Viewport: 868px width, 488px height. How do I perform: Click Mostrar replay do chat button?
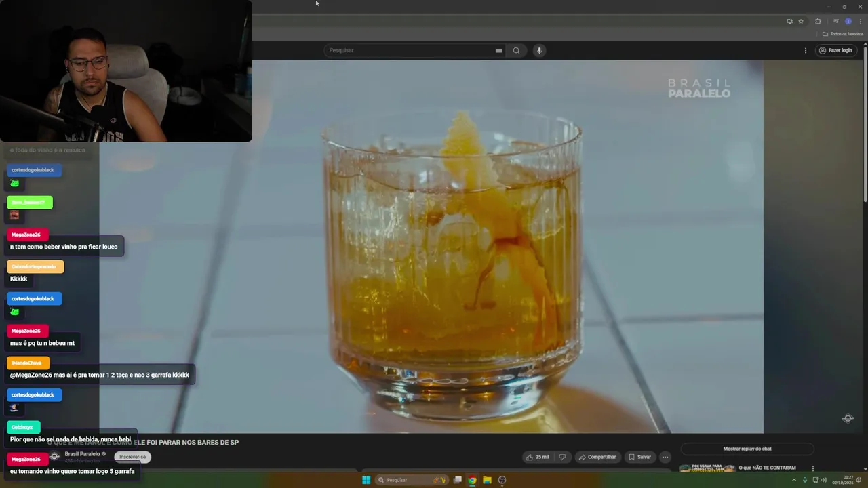(747, 449)
